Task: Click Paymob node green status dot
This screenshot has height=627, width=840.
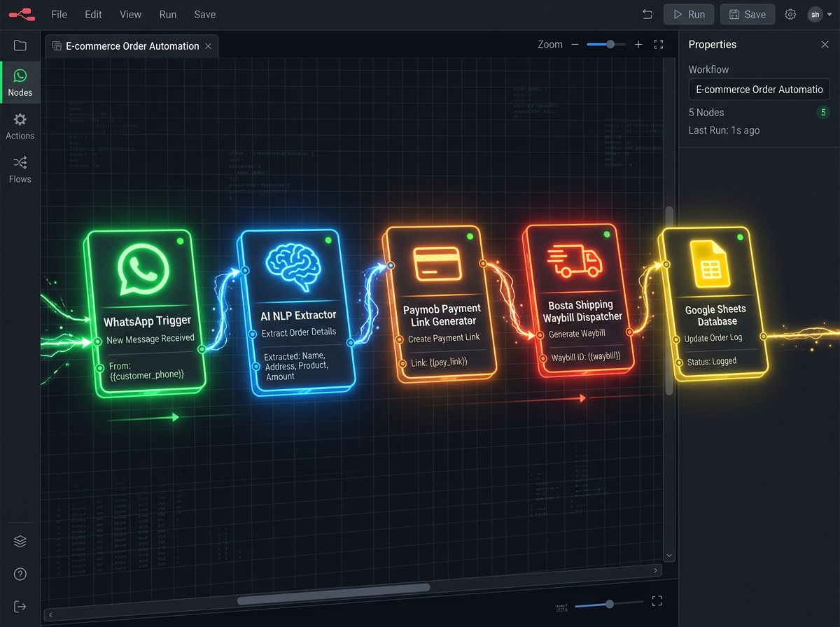Action: [470, 237]
